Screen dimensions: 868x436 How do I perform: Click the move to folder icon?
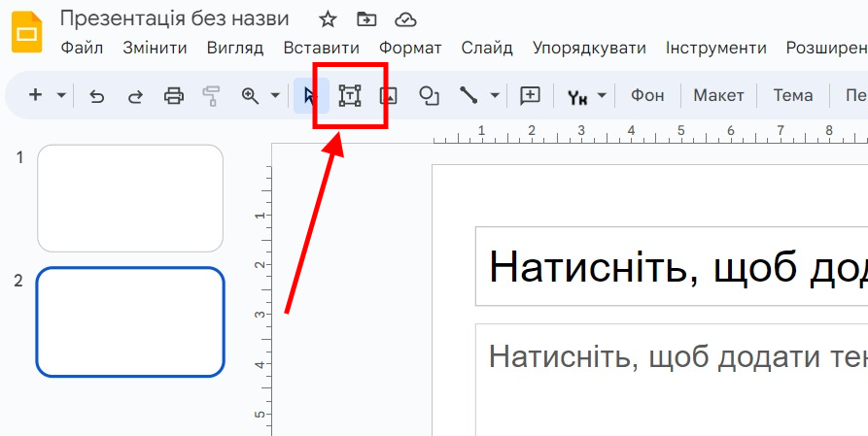[365, 20]
